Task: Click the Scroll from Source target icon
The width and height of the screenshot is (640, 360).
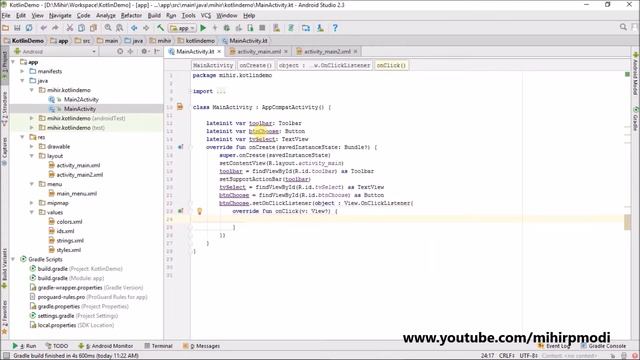Action: click(x=120, y=51)
